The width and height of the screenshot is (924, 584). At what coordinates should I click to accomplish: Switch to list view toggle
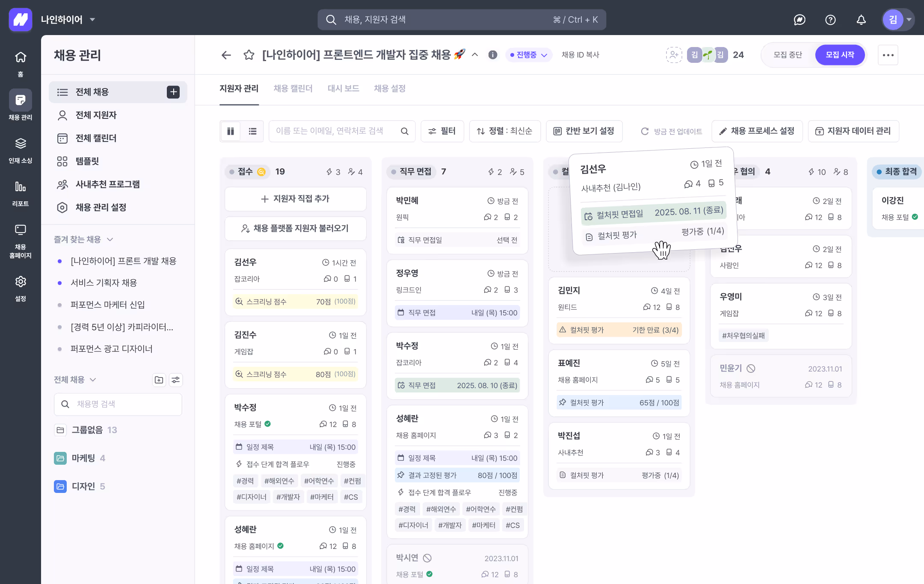(253, 131)
